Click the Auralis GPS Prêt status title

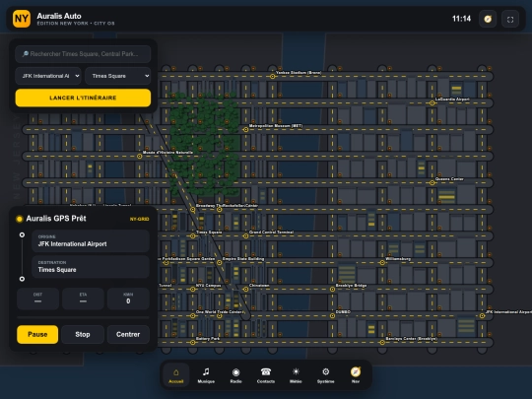tap(56, 219)
